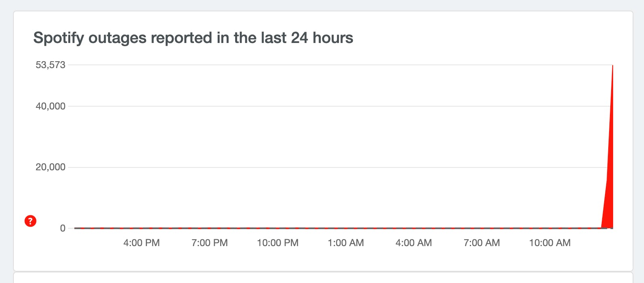Click the 53,573 maximum y-axis label
644x283 pixels.
pyautogui.click(x=50, y=65)
